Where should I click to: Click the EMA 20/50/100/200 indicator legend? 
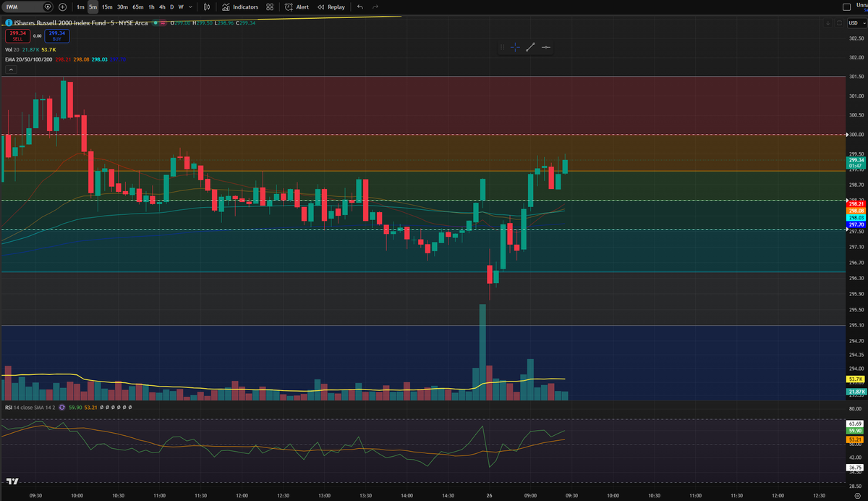click(28, 59)
